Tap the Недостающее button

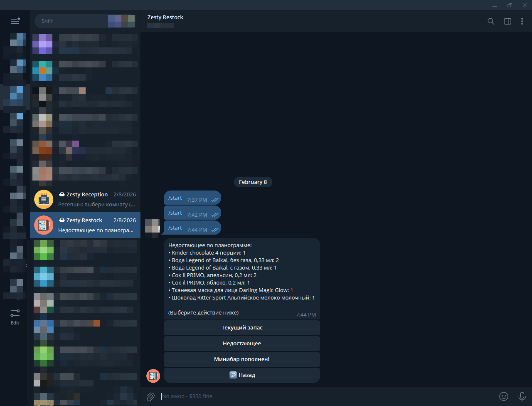(242, 344)
